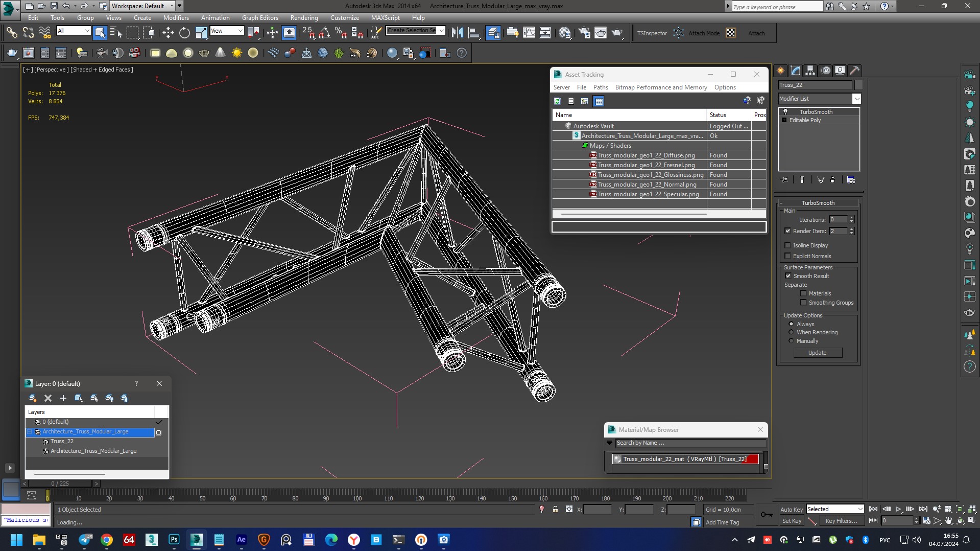Open Bitmap Performance and Memory menu
This screenshot has width=980, height=551.
point(661,87)
